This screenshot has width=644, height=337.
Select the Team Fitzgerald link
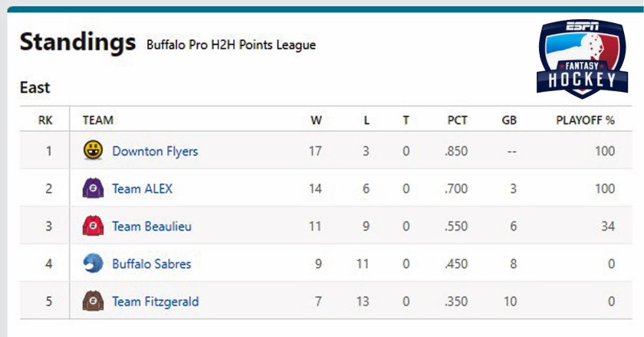point(155,301)
